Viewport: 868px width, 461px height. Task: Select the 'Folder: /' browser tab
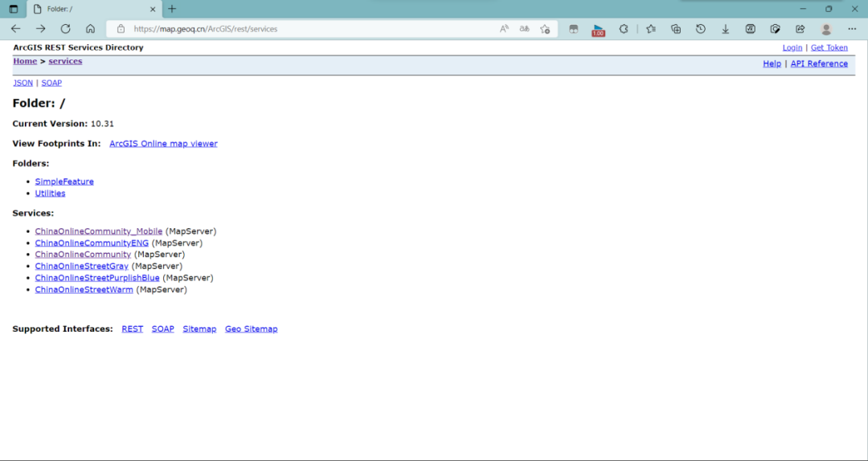pos(93,9)
